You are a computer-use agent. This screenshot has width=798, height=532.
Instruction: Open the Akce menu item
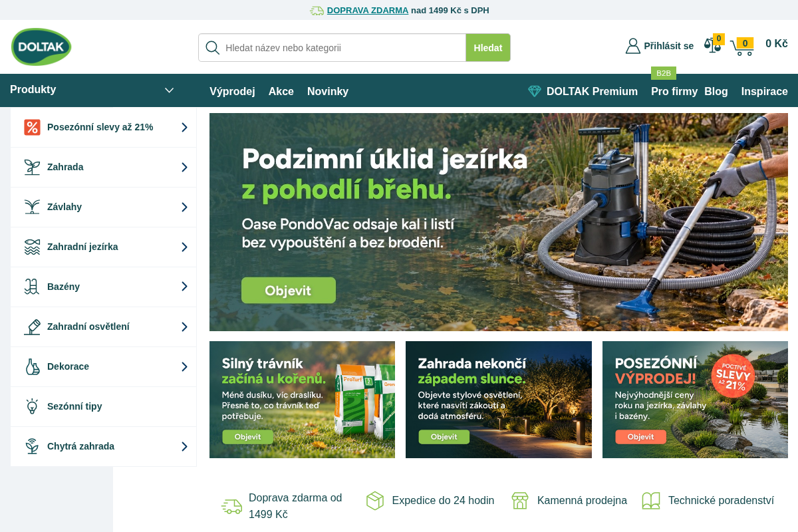click(x=281, y=92)
